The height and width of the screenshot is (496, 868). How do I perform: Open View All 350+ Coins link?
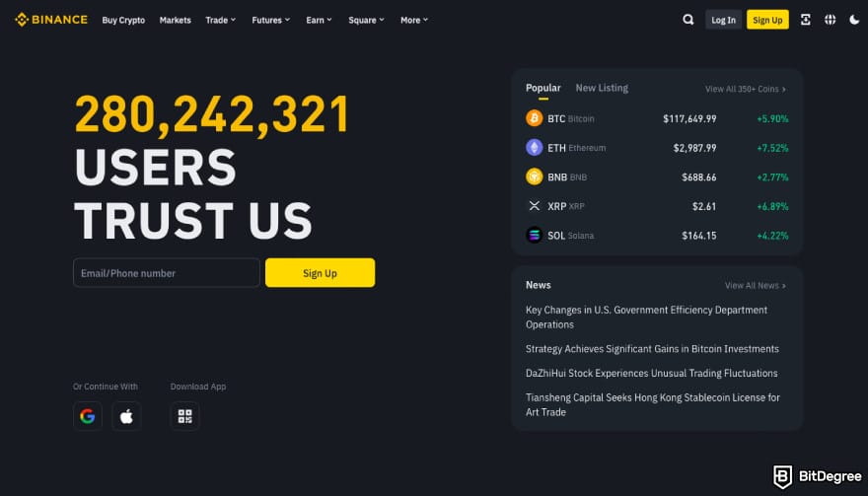pos(745,89)
